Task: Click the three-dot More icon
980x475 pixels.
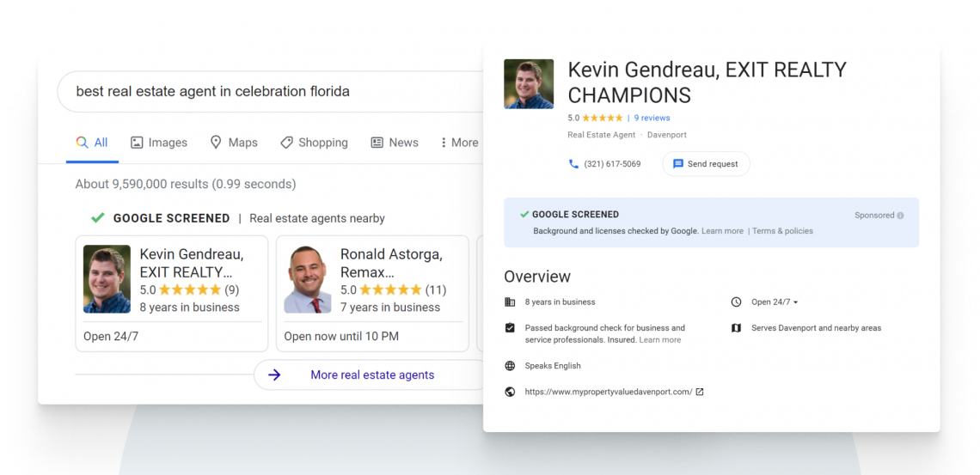Action: point(444,143)
